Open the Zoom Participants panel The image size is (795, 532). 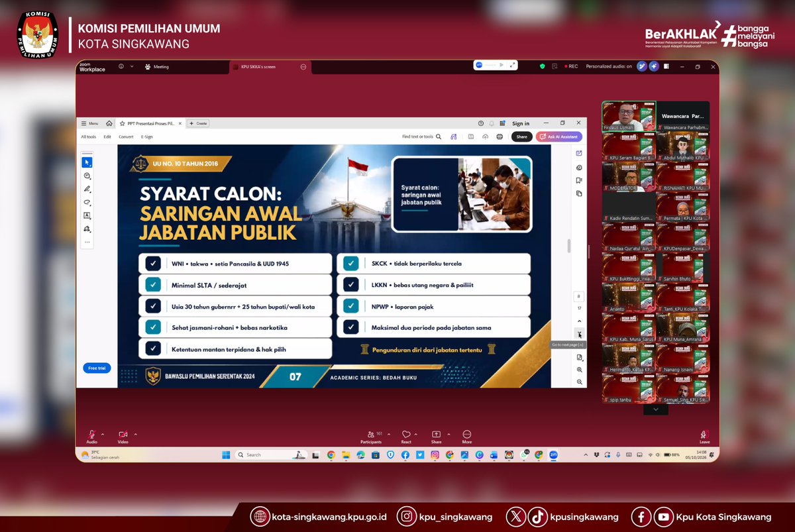[x=371, y=437]
